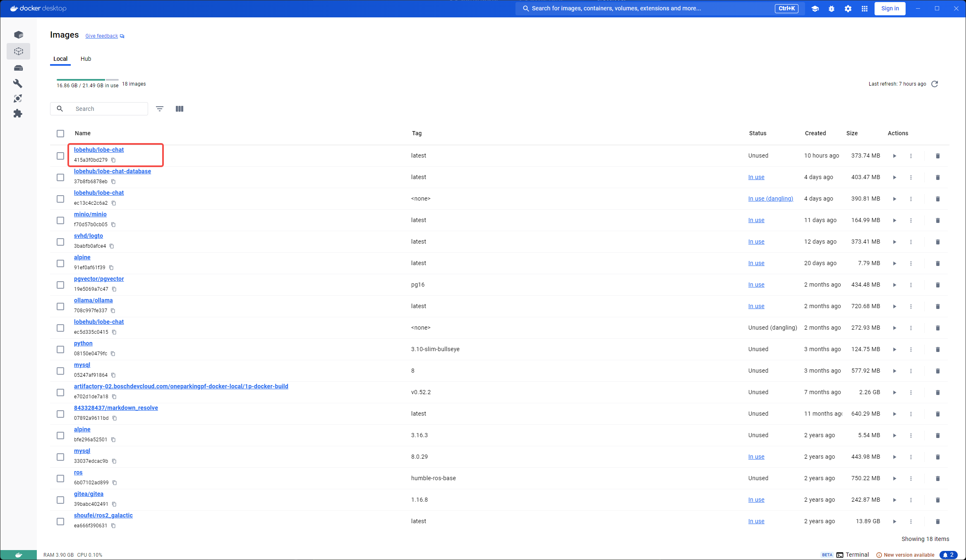Select the python image checkbox
Image resolution: width=966 pixels, height=560 pixels.
click(60, 349)
